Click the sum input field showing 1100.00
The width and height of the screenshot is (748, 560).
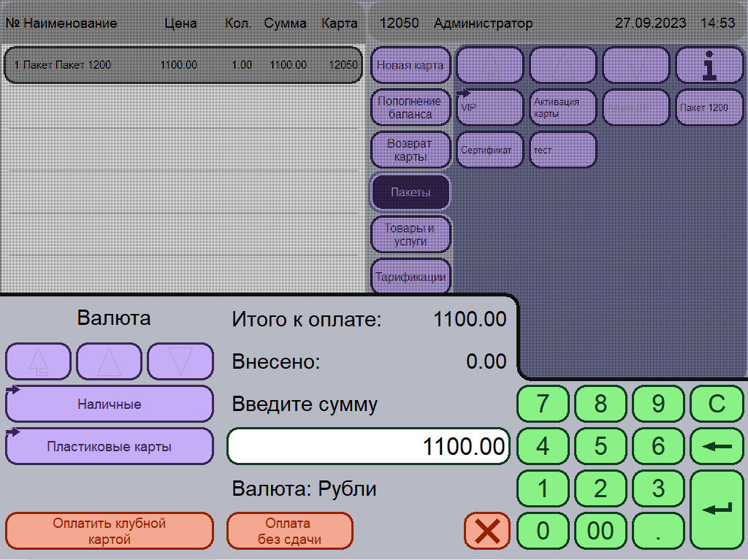(369, 447)
